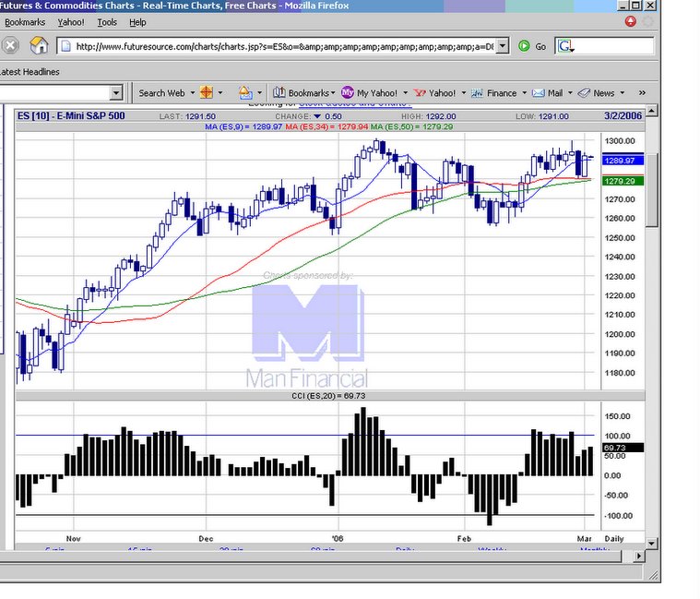
Task: Click the LAST: 1291.50 value
Action: tap(187, 116)
